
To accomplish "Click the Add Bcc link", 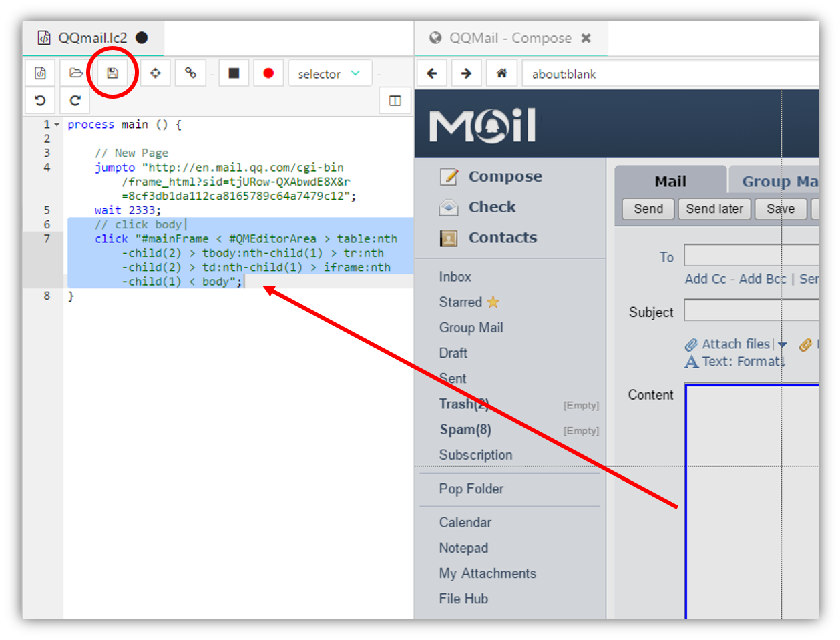I will click(763, 279).
